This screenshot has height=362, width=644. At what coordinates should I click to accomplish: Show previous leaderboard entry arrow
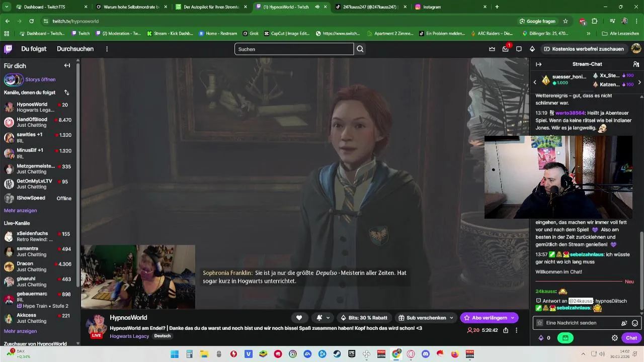tap(535, 82)
